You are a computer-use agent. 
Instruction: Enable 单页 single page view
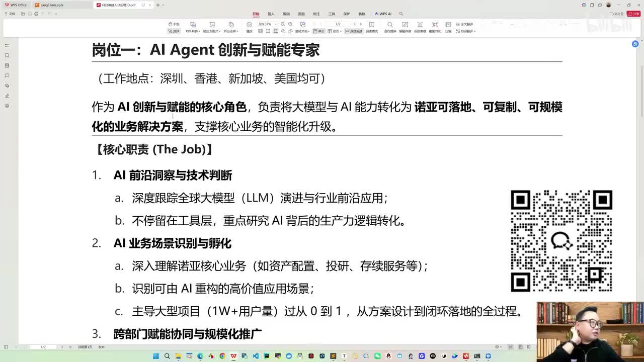[x=318, y=31]
